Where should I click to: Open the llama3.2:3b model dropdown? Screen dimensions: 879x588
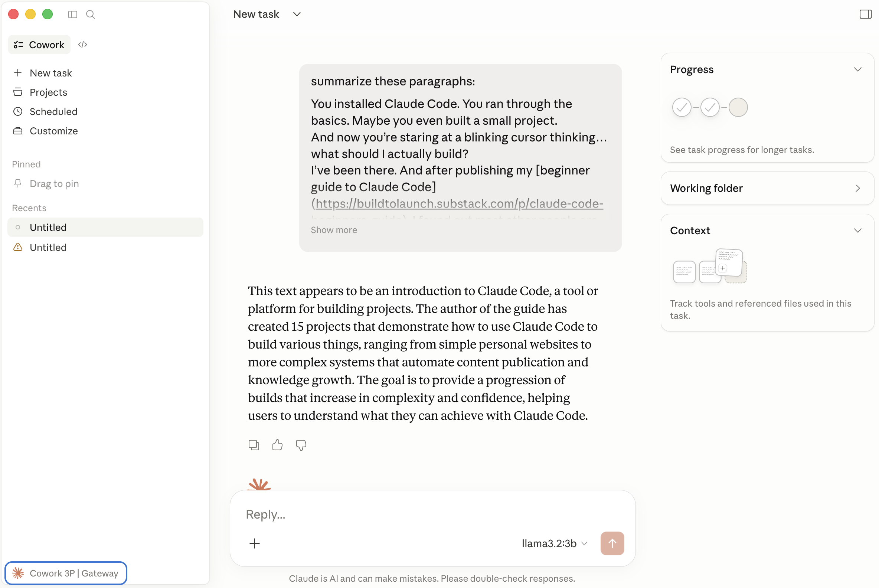point(554,543)
